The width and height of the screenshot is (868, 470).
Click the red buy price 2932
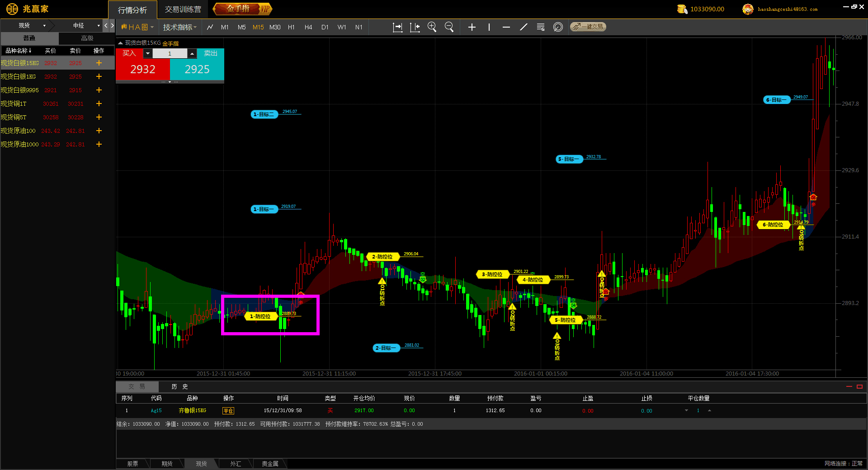[143, 69]
